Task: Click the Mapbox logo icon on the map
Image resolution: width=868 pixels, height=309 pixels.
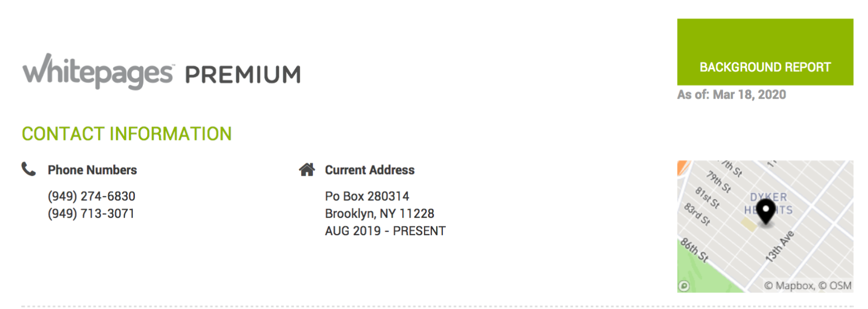Action: [684, 285]
